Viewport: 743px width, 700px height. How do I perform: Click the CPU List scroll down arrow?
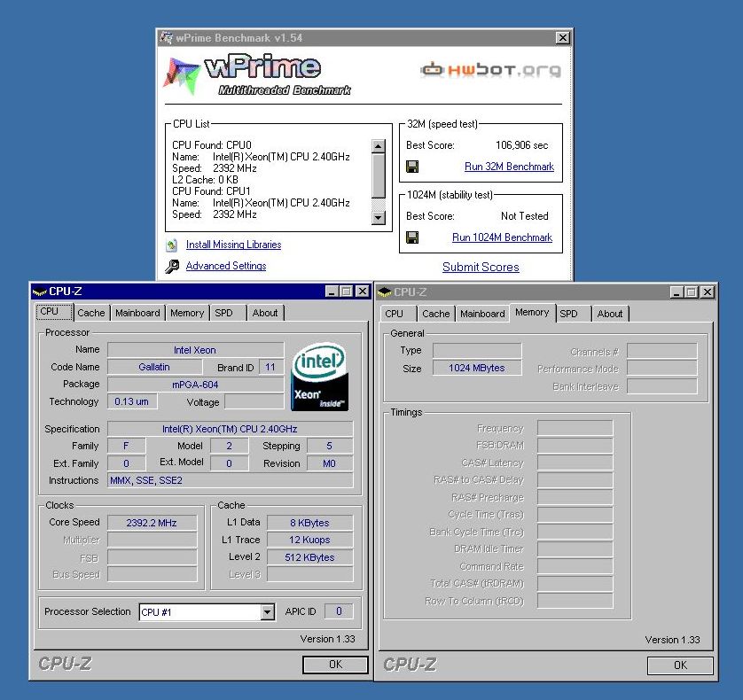pos(378,218)
